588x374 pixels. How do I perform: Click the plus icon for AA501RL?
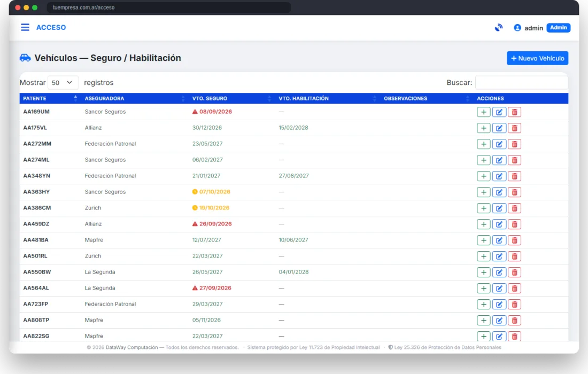[x=483, y=256]
